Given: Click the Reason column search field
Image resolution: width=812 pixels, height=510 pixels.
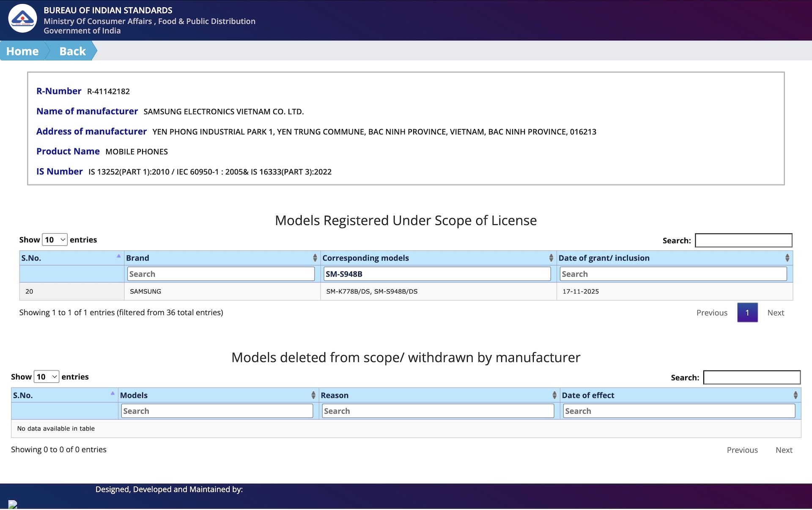Looking at the screenshot, I should coord(438,411).
